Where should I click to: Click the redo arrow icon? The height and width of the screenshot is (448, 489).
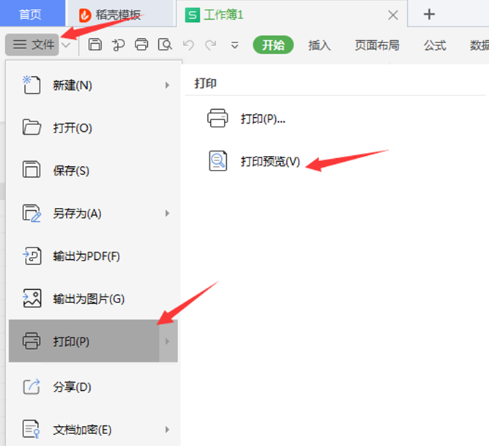click(x=211, y=45)
